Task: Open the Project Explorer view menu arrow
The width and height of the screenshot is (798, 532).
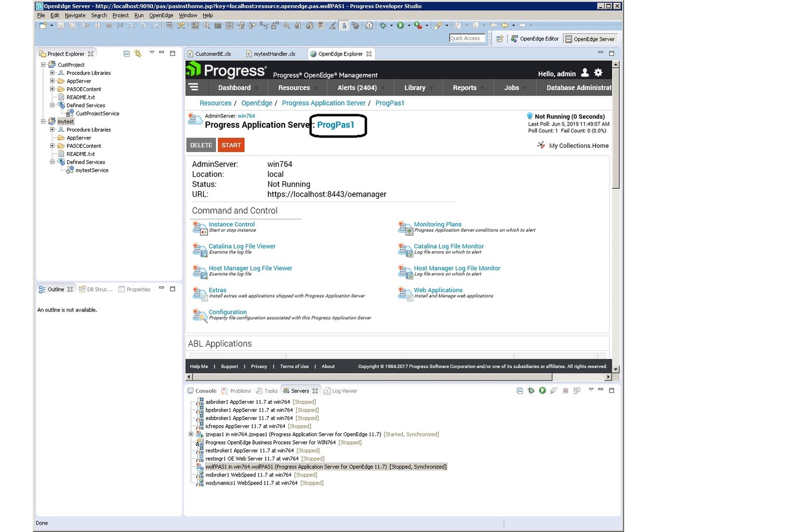Action: pyautogui.click(x=152, y=53)
